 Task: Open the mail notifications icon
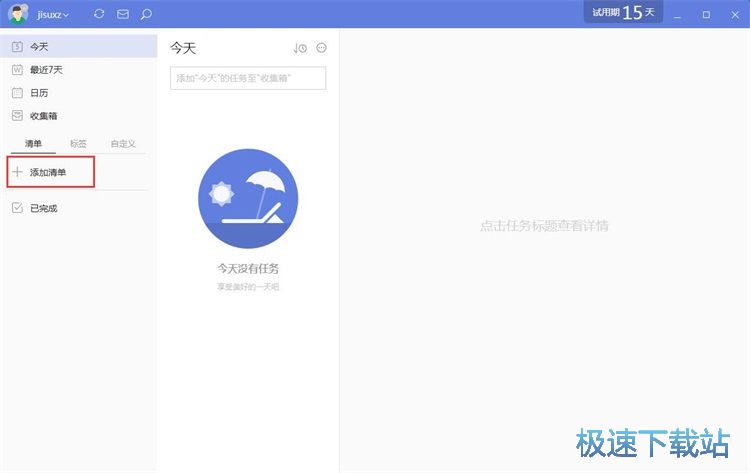coord(123,14)
